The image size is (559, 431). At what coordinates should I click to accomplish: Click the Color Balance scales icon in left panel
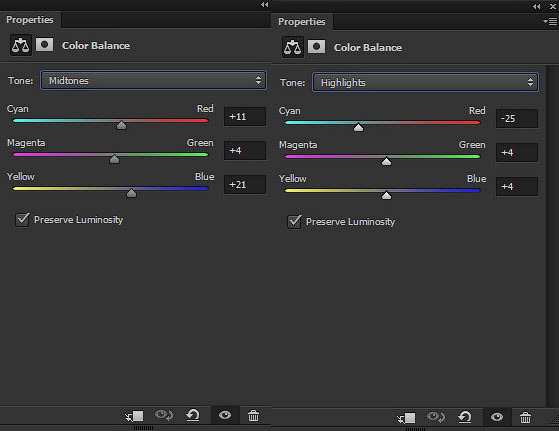coord(21,45)
